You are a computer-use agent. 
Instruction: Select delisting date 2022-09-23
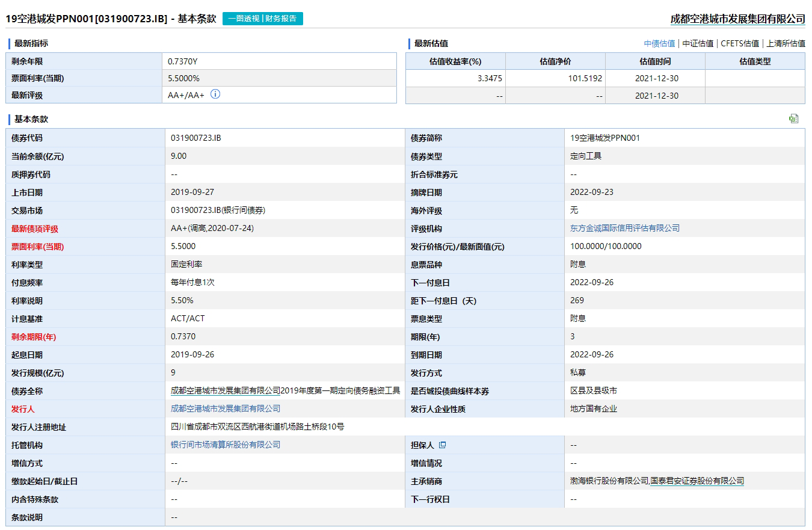[x=592, y=192]
